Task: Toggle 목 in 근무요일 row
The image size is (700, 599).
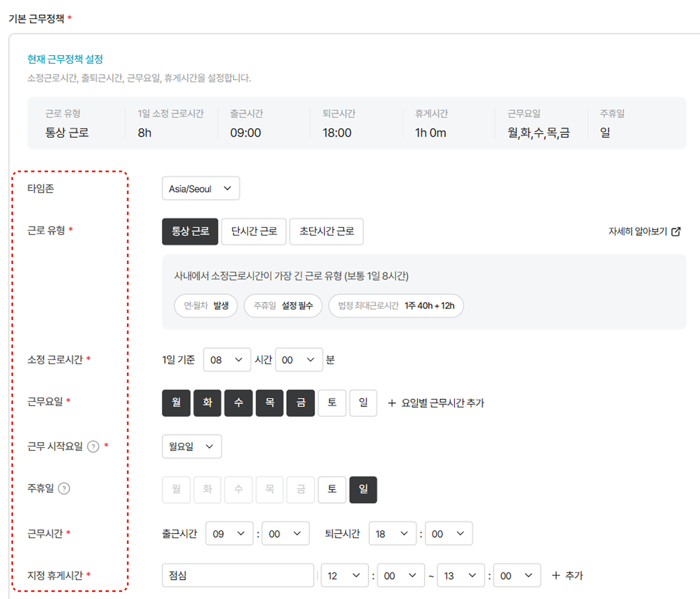Action: coord(269,403)
